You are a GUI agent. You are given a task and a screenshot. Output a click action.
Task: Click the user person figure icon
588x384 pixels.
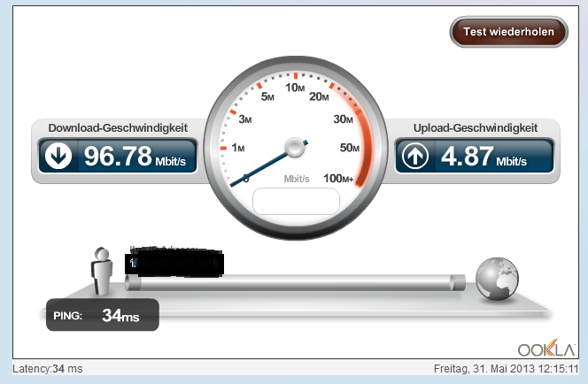point(101,271)
